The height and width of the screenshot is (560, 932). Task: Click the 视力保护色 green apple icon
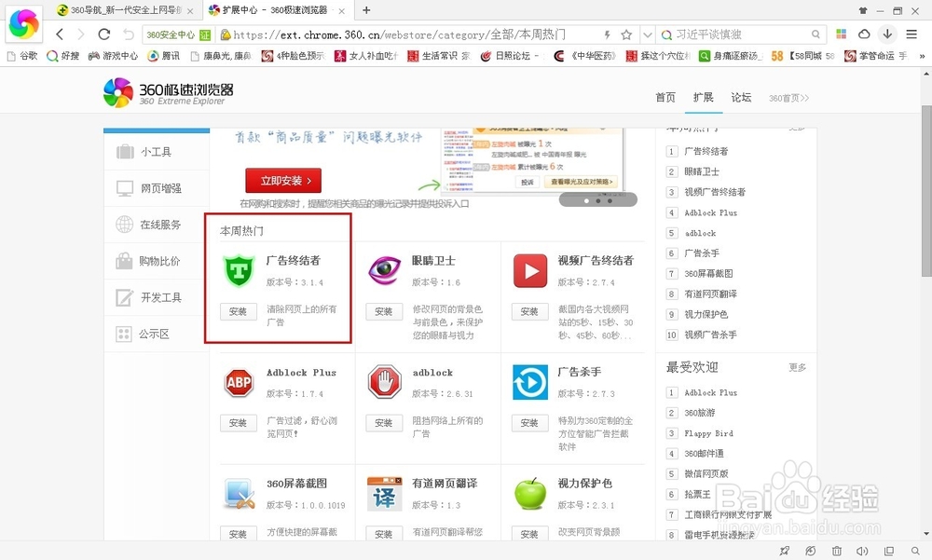pos(530,494)
